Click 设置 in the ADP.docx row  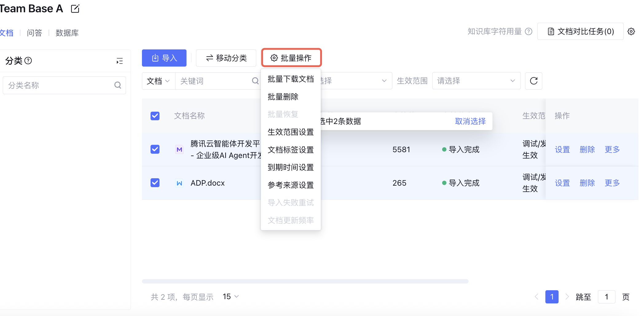pos(562,183)
